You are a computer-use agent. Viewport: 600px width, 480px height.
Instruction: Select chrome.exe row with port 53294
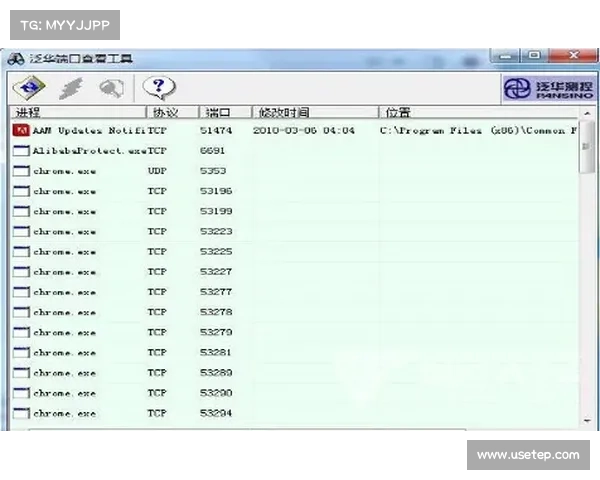(295, 413)
